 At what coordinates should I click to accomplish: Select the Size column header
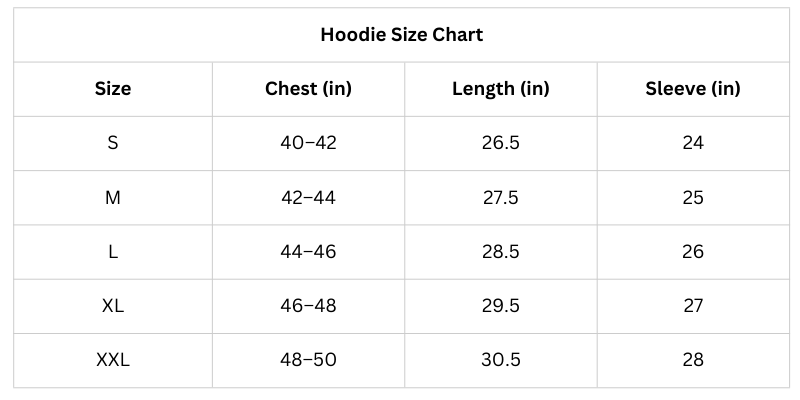tap(113, 89)
